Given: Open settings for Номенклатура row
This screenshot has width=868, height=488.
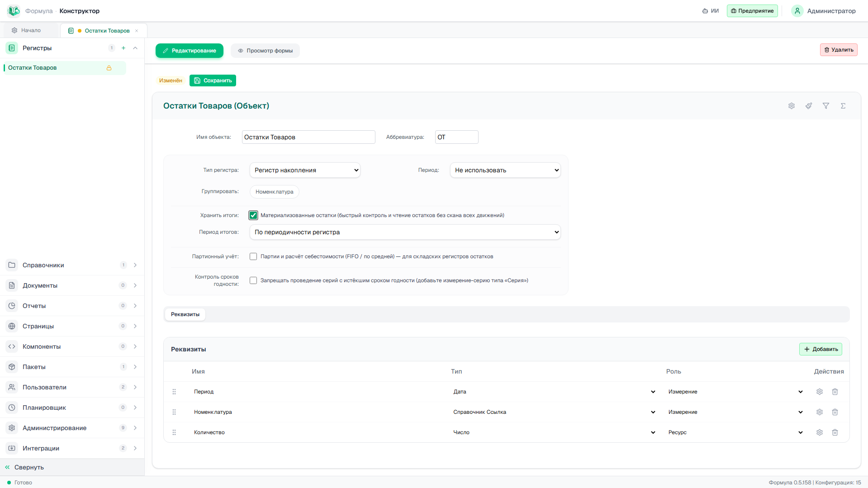Looking at the screenshot, I should [820, 412].
